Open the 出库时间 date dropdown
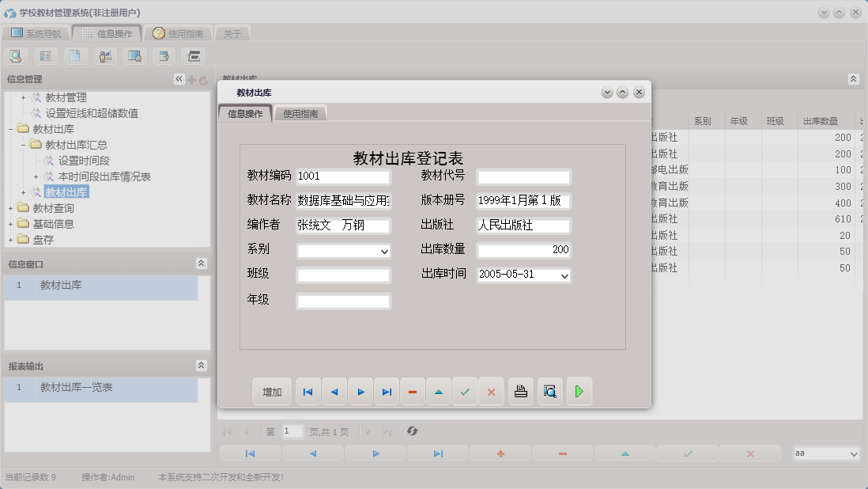The width and height of the screenshot is (868, 489). click(564, 276)
